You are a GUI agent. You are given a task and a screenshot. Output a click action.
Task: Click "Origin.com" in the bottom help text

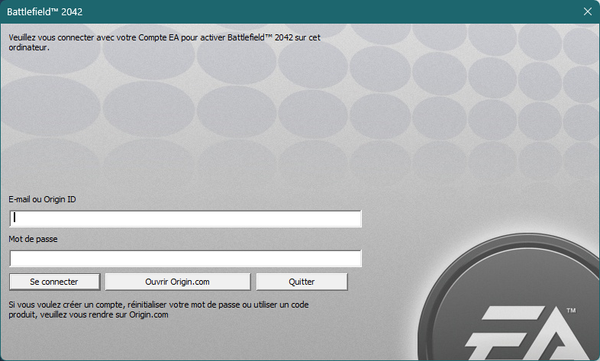tap(148, 315)
